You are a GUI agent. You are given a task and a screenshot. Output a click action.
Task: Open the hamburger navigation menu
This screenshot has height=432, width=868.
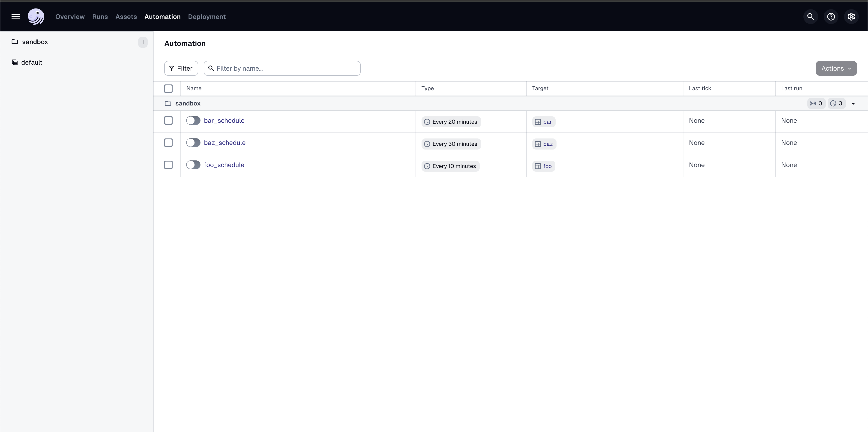pos(15,17)
